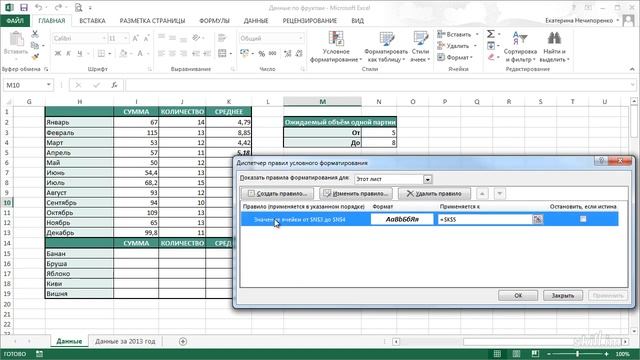Open the ФАЙЛ tab

tap(15, 20)
